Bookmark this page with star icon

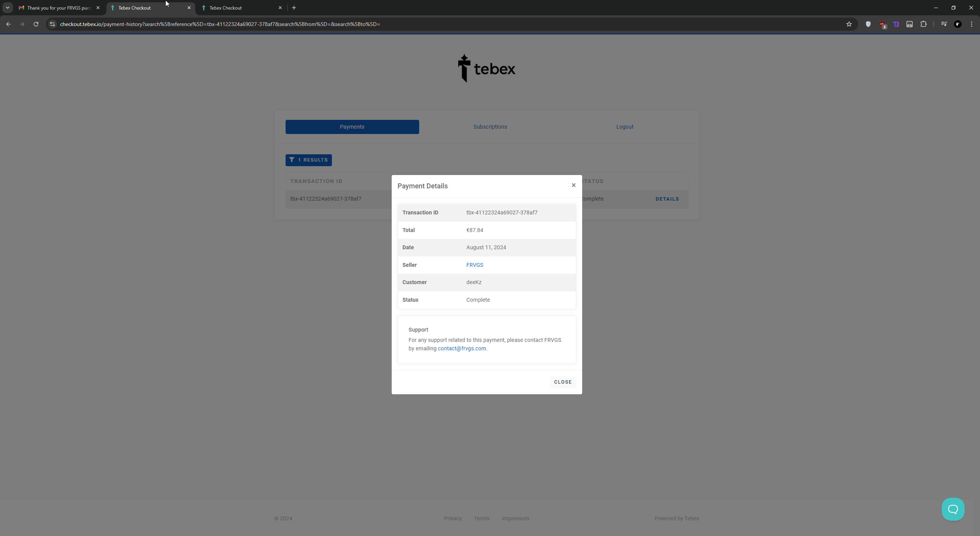tap(849, 24)
